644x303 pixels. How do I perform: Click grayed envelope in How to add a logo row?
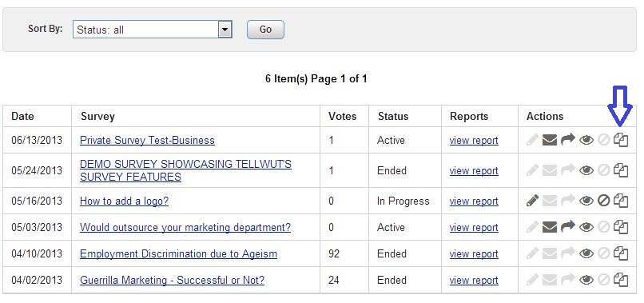pos(550,201)
